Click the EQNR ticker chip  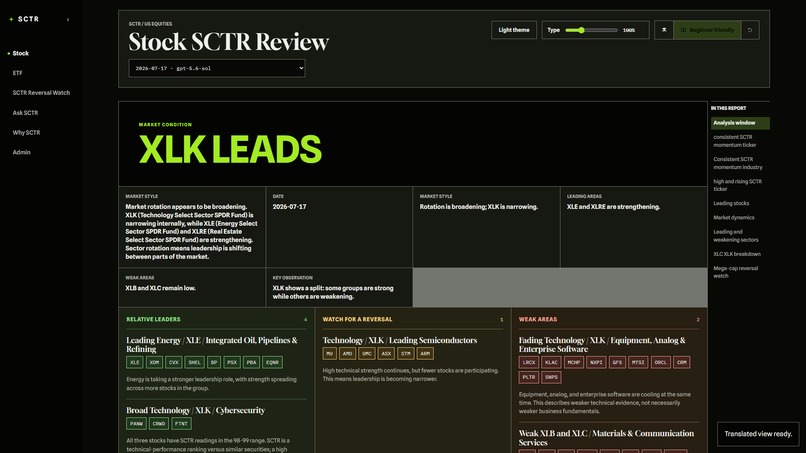(272, 363)
